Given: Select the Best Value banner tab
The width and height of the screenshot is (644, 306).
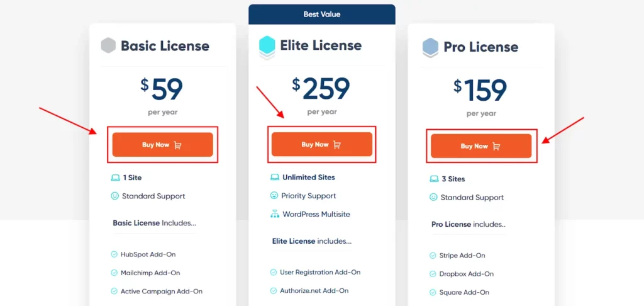Looking at the screenshot, I should [322, 14].
